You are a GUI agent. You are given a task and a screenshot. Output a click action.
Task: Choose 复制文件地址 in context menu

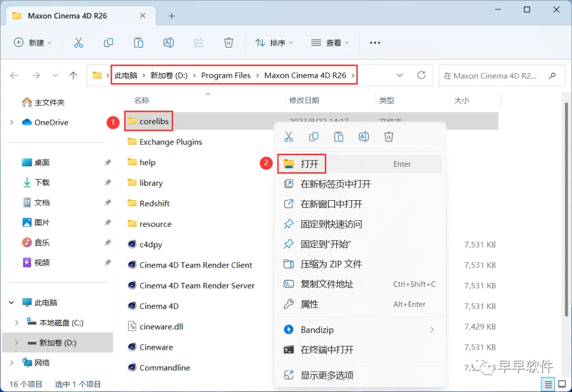(x=360, y=284)
